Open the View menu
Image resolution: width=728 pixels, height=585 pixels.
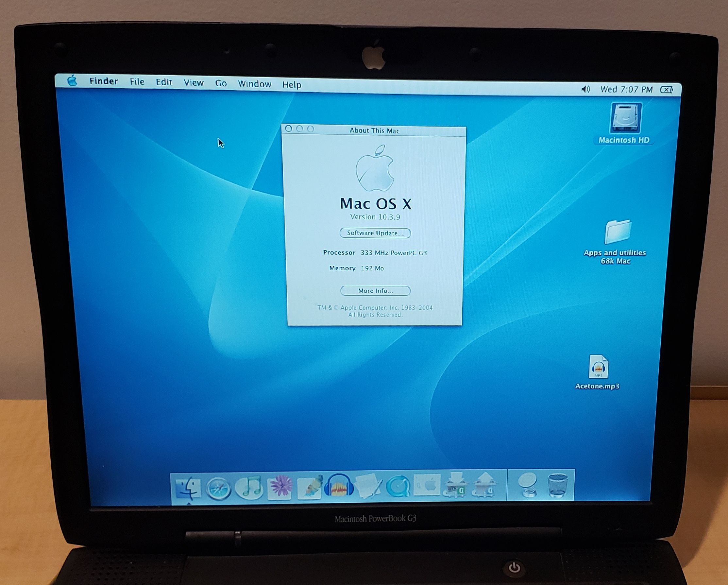[x=194, y=83]
